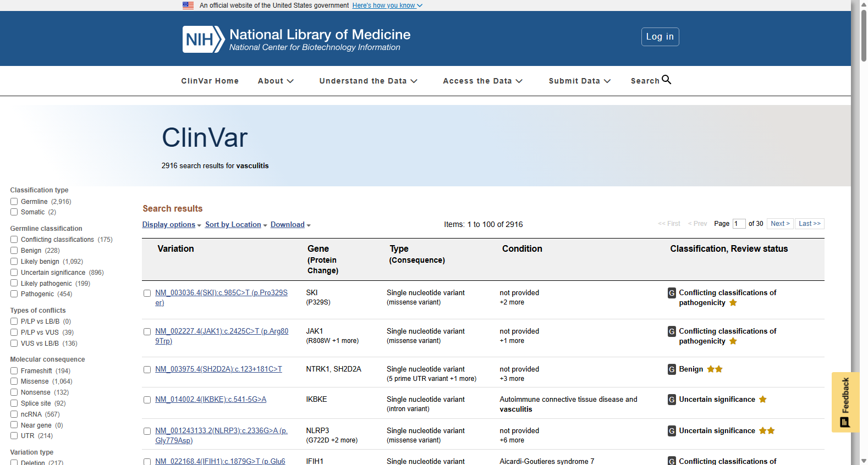Check the Nonsense consequence filter
The image size is (868, 465).
(x=14, y=392)
